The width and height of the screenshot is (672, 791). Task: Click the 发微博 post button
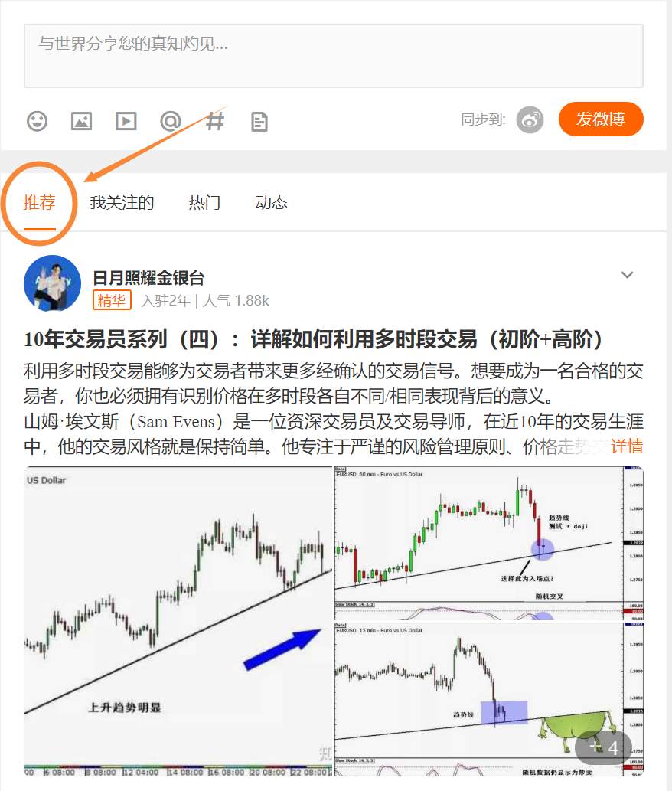pyautogui.click(x=600, y=119)
